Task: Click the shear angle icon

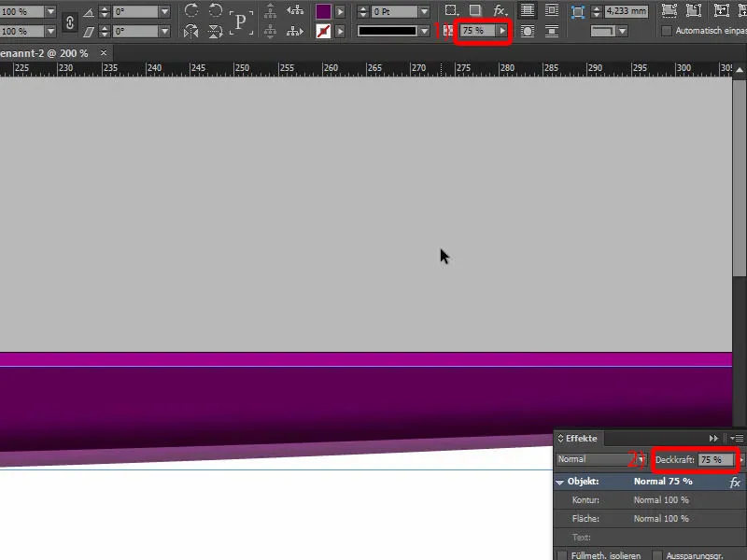Action: (x=89, y=32)
